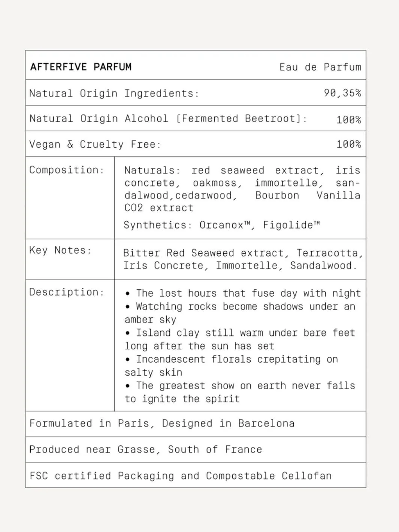
Task: Click the FSC certified Packaging row
Action: pyautogui.click(x=196, y=475)
